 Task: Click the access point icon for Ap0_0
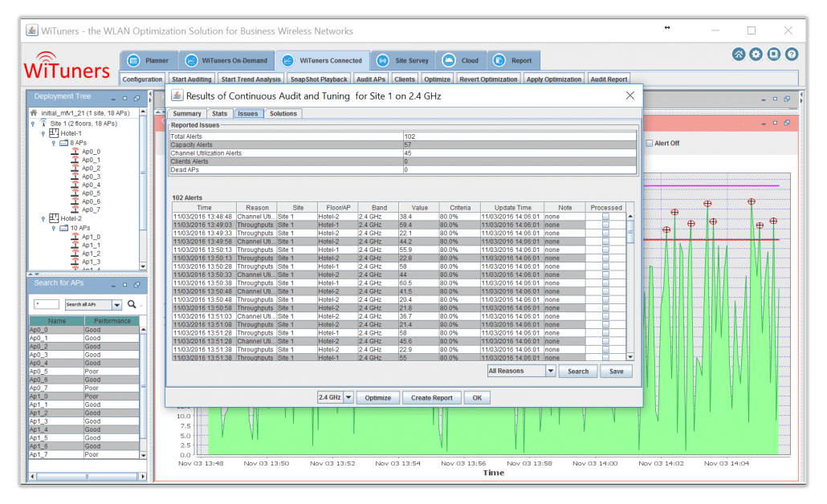coord(75,152)
